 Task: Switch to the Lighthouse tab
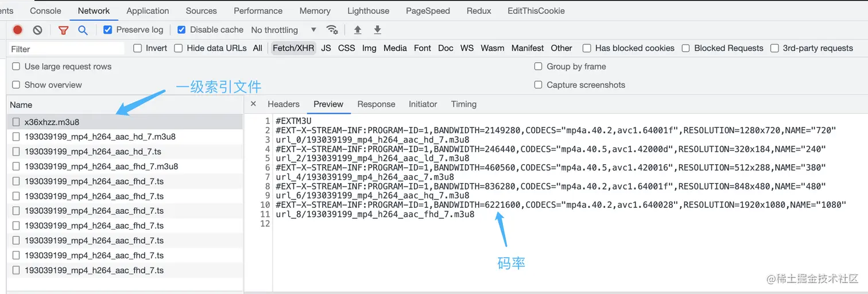368,11
